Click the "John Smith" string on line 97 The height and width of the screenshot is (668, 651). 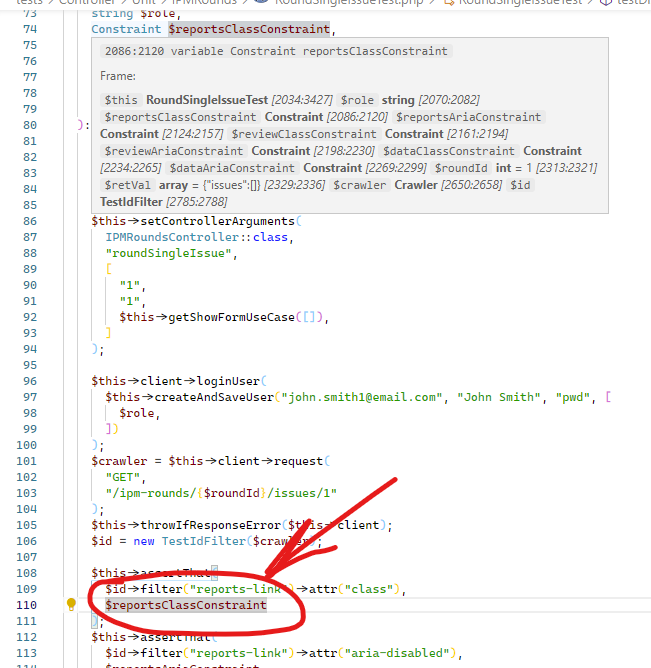(x=499, y=397)
